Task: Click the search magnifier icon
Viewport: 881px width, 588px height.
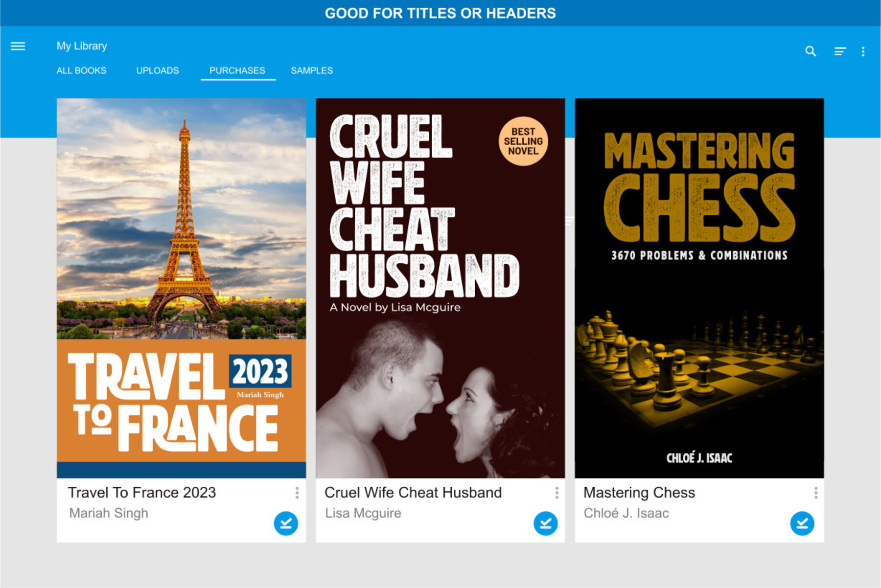Action: coord(811,51)
